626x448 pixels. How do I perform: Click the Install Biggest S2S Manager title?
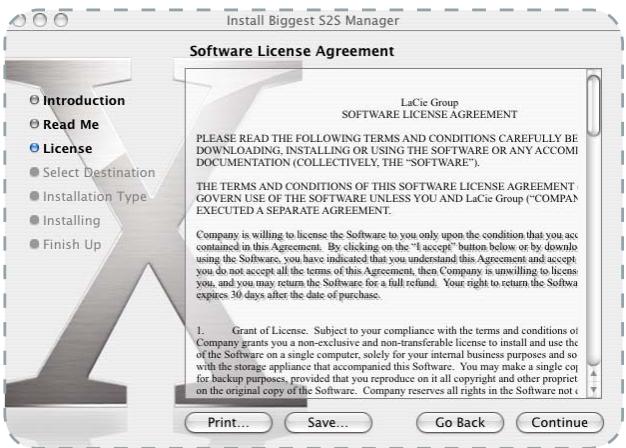pyautogui.click(x=313, y=20)
